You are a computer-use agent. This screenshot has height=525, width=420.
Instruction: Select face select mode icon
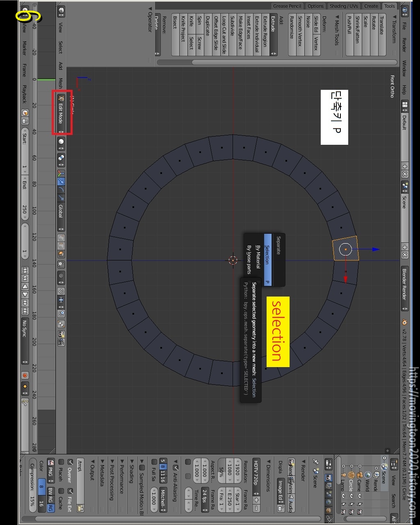pos(61,254)
